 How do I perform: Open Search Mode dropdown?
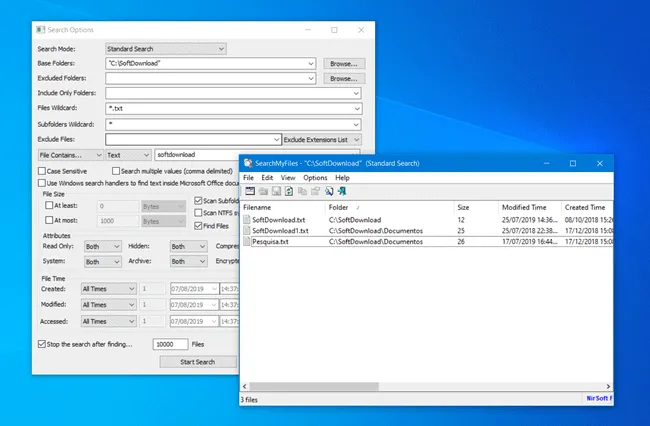coord(166,49)
